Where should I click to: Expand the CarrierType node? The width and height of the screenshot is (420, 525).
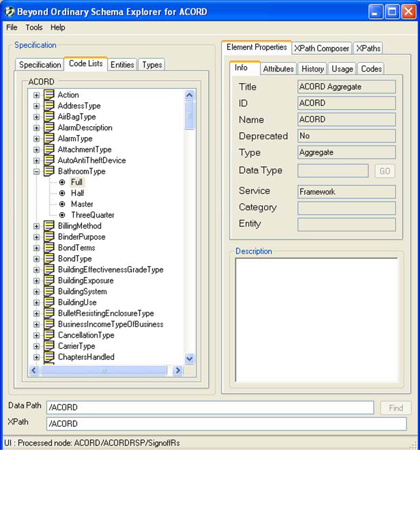click(37, 346)
